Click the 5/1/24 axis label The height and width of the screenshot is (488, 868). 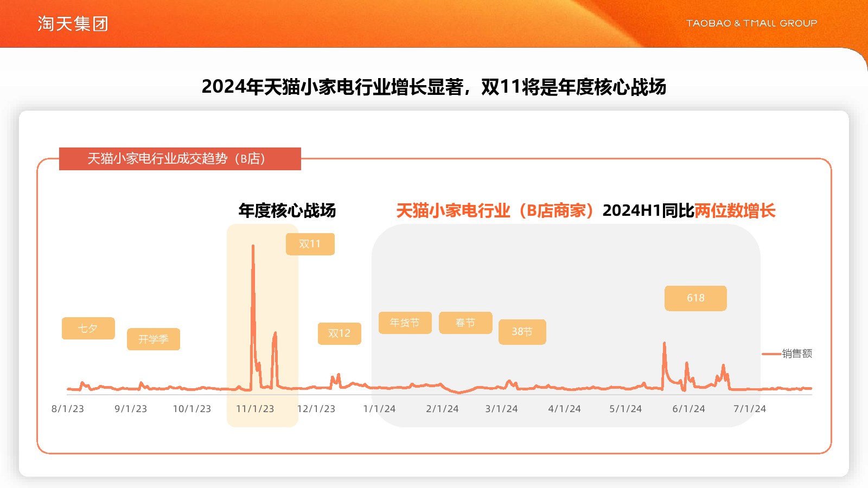click(x=626, y=409)
